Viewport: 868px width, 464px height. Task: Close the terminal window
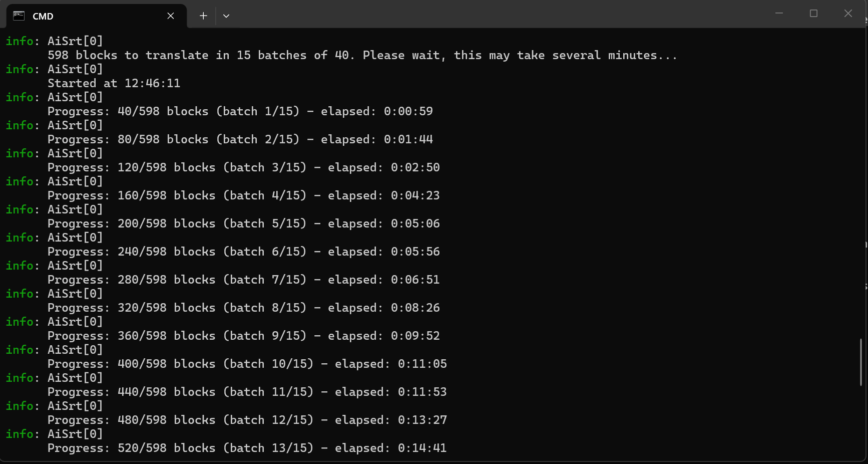(x=848, y=14)
